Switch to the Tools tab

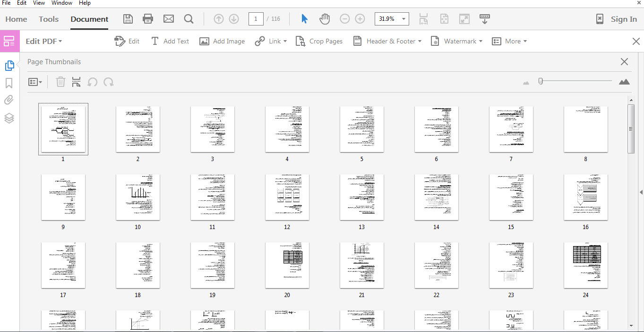click(49, 19)
